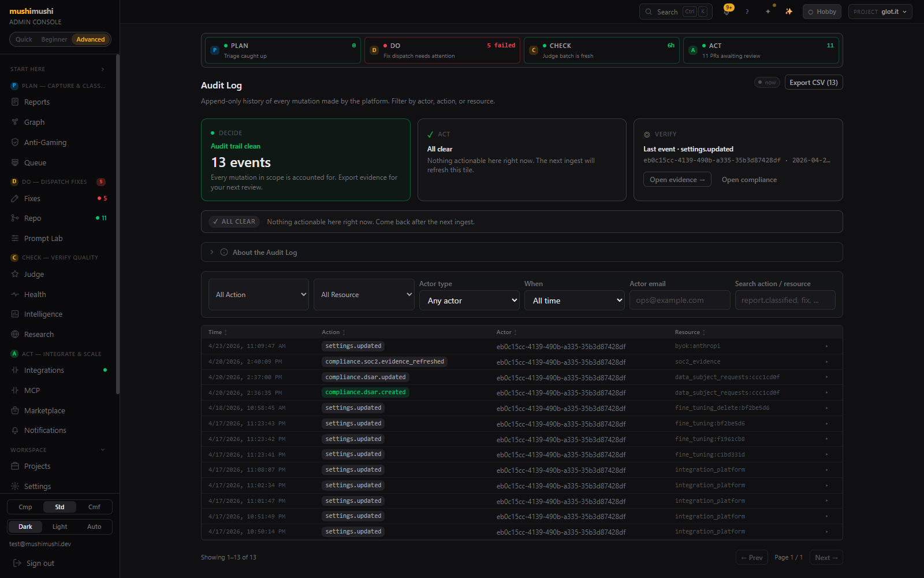The image size is (924, 578).
Task: Switch theme to Auto
Action: tap(94, 527)
